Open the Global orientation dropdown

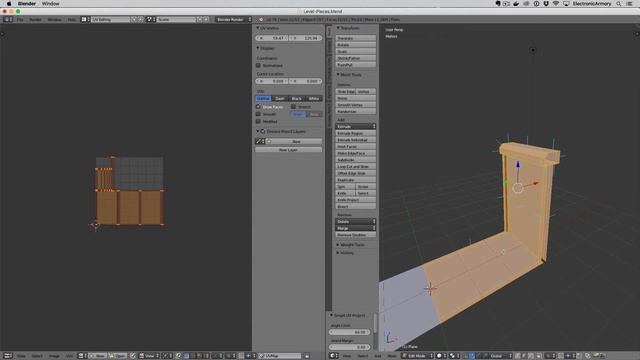point(500,356)
